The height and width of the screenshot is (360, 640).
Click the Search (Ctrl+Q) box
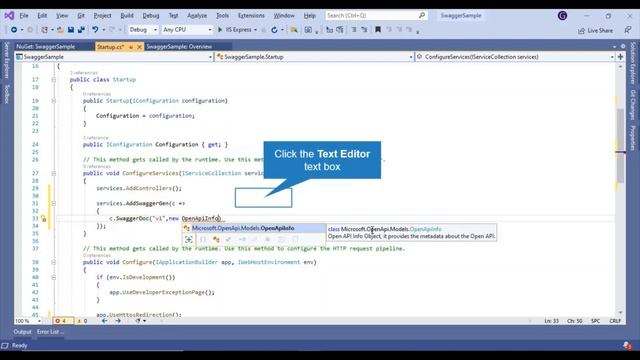click(x=376, y=16)
